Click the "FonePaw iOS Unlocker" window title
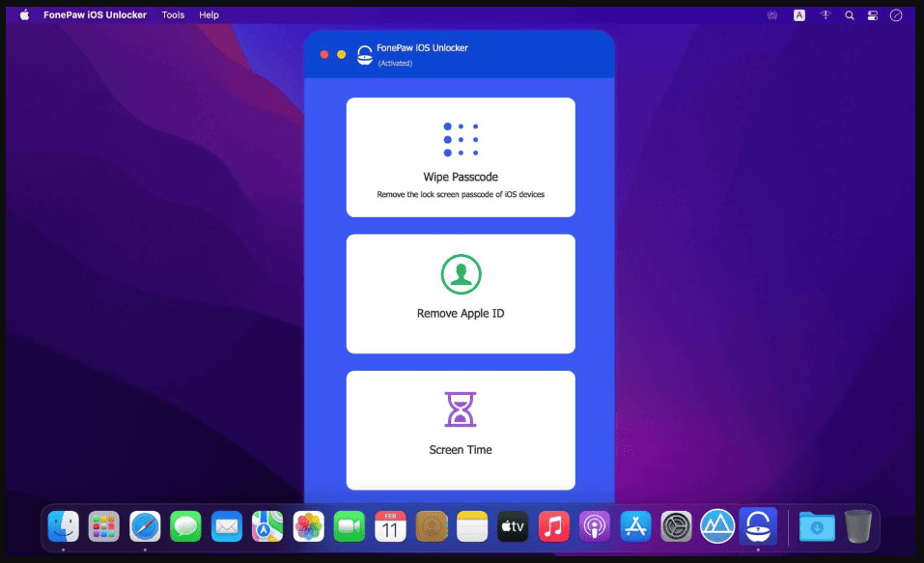The image size is (924, 563). (422, 47)
